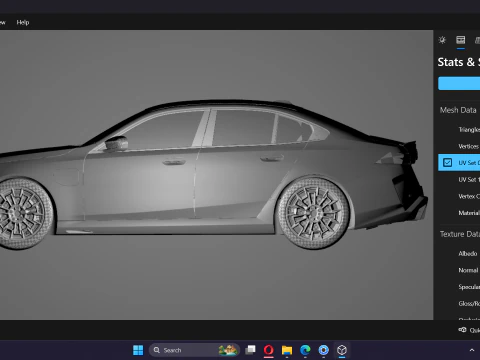Click the taskbar Search box
The height and width of the screenshot is (360, 480).
(194, 350)
